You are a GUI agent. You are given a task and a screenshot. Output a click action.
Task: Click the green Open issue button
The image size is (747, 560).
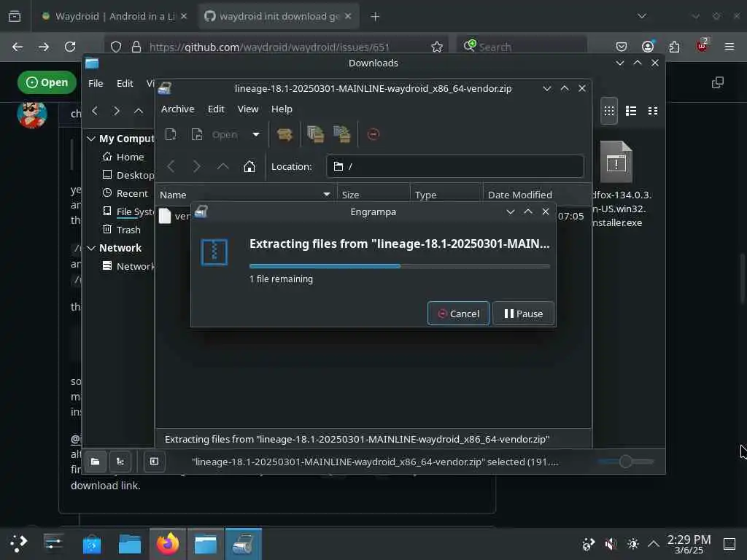47,82
